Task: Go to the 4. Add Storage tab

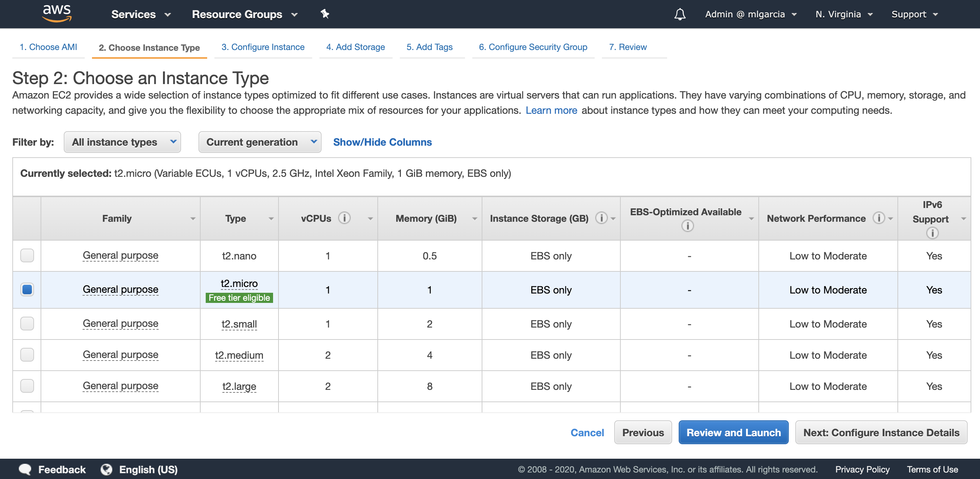Action: 355,47
